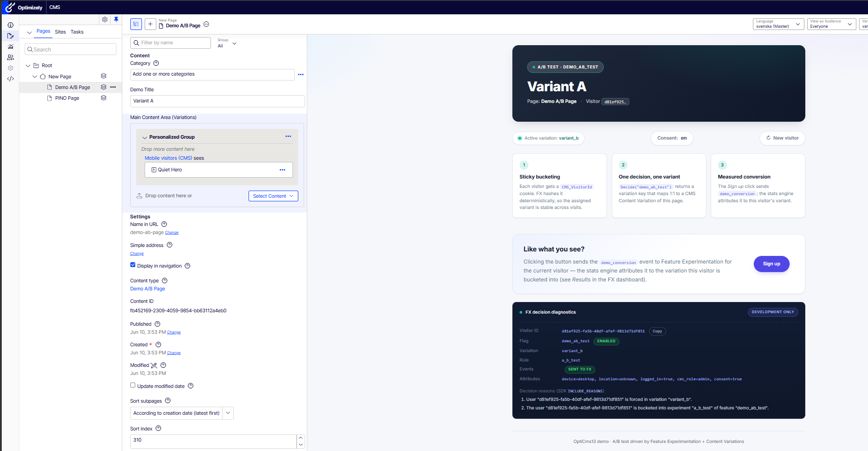
Task: Open navigation pane settings gear
Action: pos(105,20)
